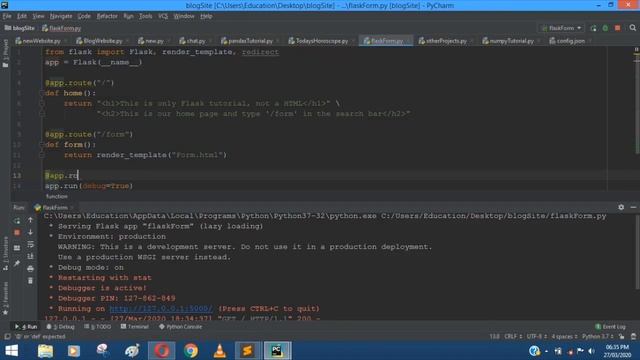
Task: Click the down-arrow stack trace icon
Action: tap(31, 232)
